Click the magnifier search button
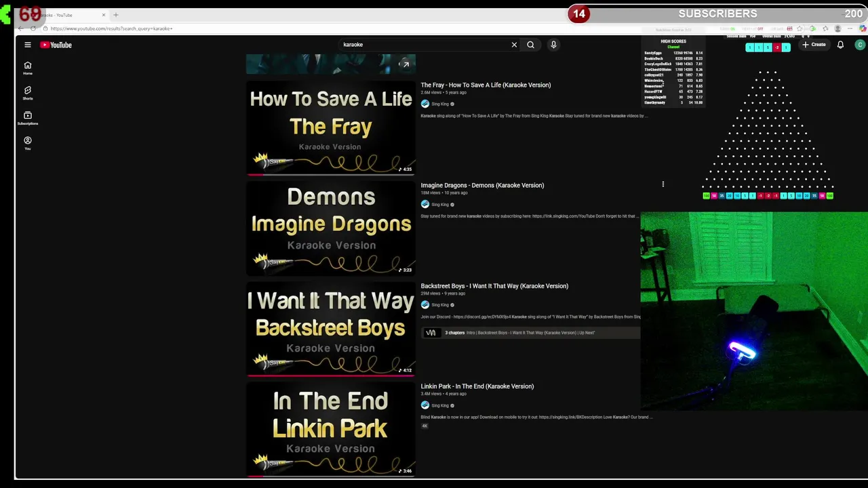Image resolution: width=868 pixels, height=488 pixels. coord(530,45)
